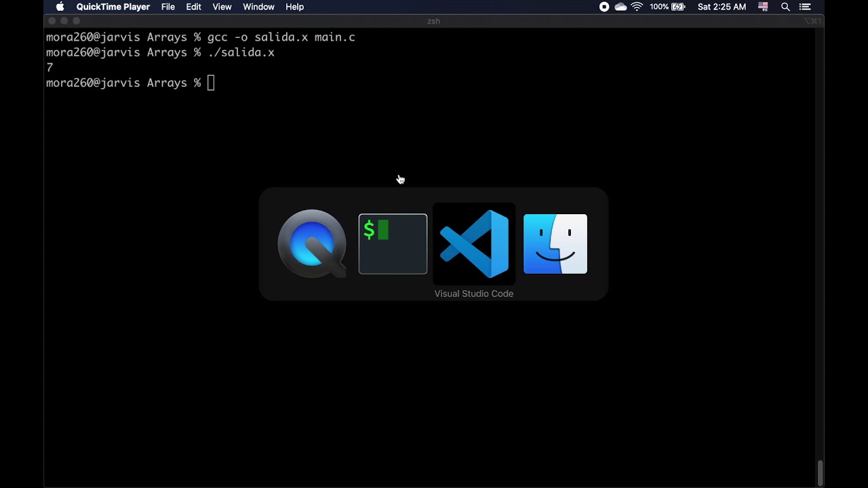Open the View menu
The height and width of the screenshot is (488, 868).
(x=222, y=7)
